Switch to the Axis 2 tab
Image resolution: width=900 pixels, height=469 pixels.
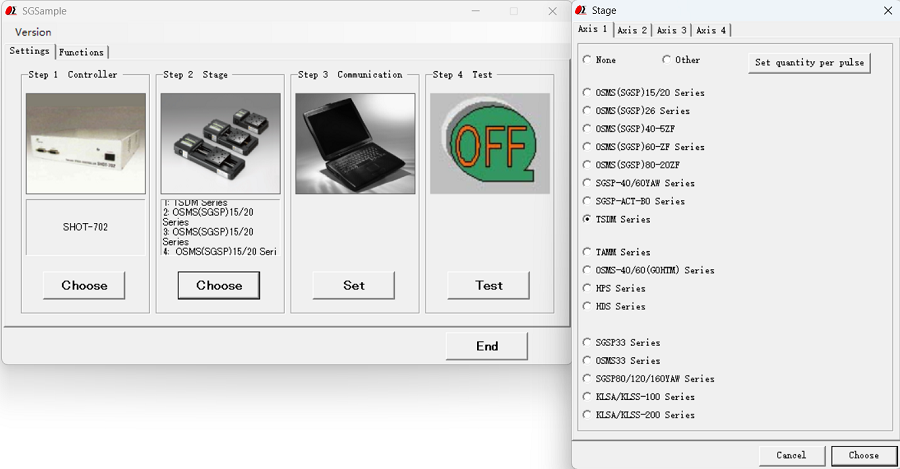[x=632, y=31]
